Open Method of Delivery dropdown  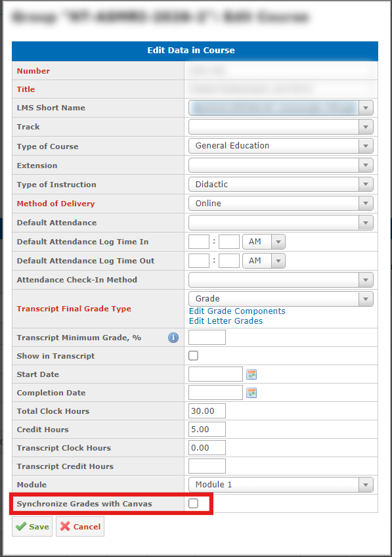[281, 204]
